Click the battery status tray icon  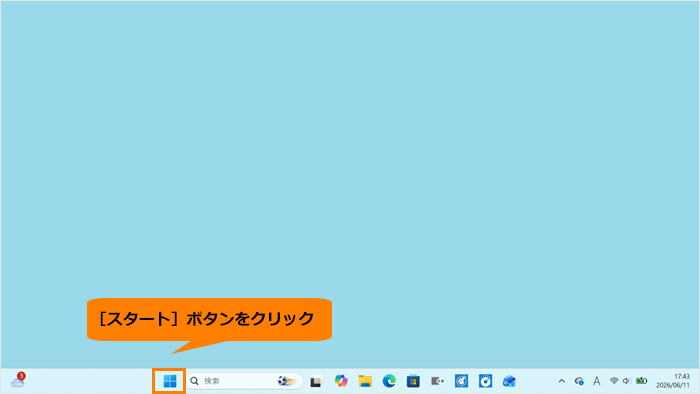click(642, 381)
